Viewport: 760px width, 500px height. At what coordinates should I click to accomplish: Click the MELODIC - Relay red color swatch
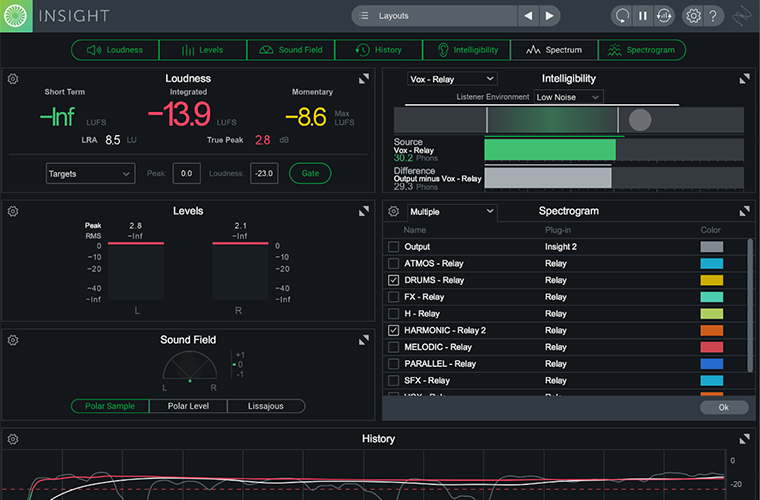pyautogui.click(x=711, y=347)
